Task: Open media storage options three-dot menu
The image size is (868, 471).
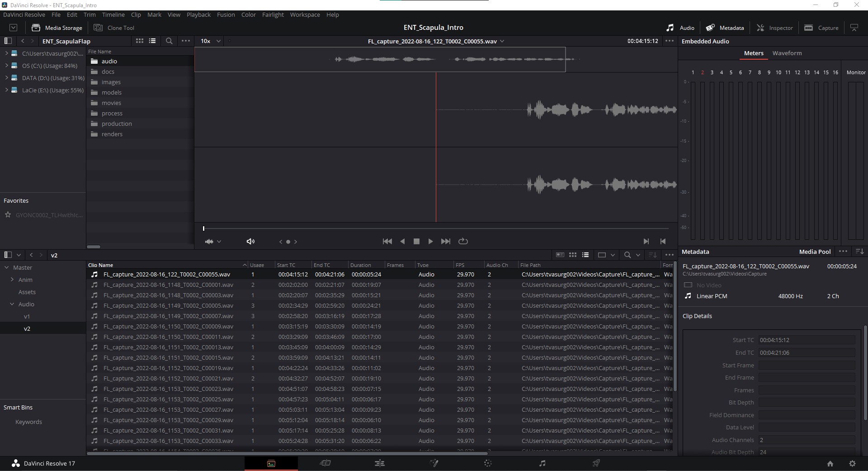Action: pyautogui.click(x=186, y=41)
